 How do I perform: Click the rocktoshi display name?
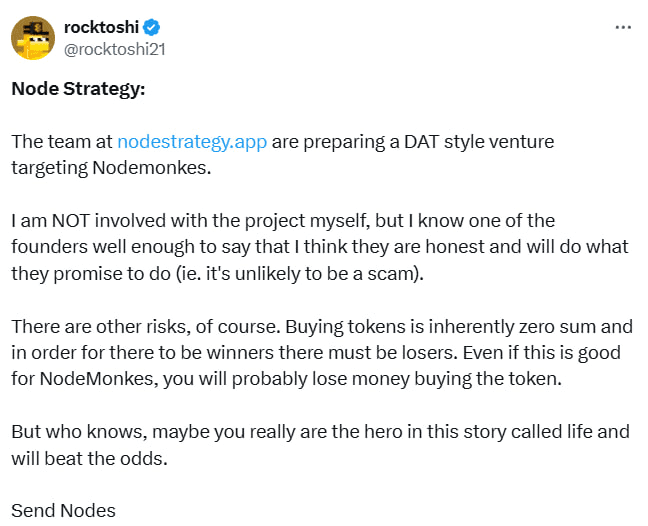[x=101, y=27]
